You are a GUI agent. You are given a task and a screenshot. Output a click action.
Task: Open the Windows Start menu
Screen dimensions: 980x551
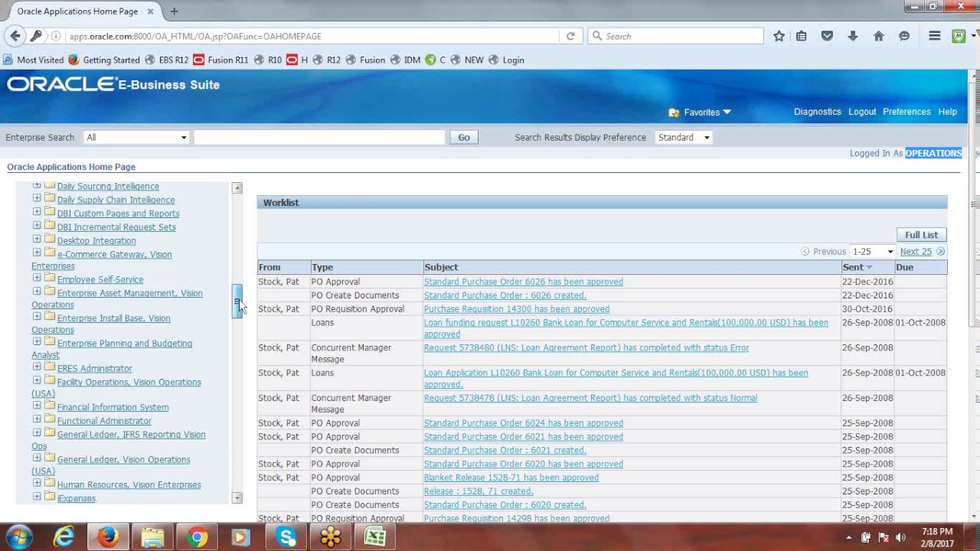tap(19, 537)
